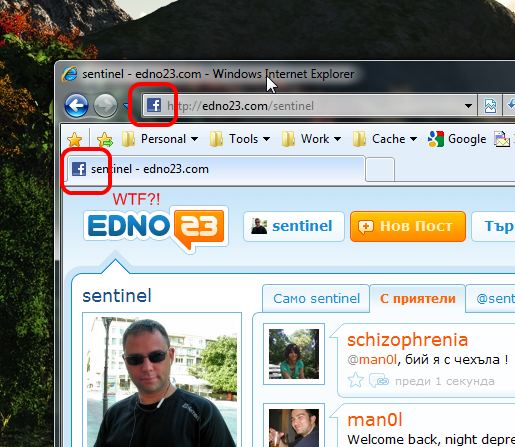Open a new blank tab
The image size is (515, 447).
tap(380, 170)
